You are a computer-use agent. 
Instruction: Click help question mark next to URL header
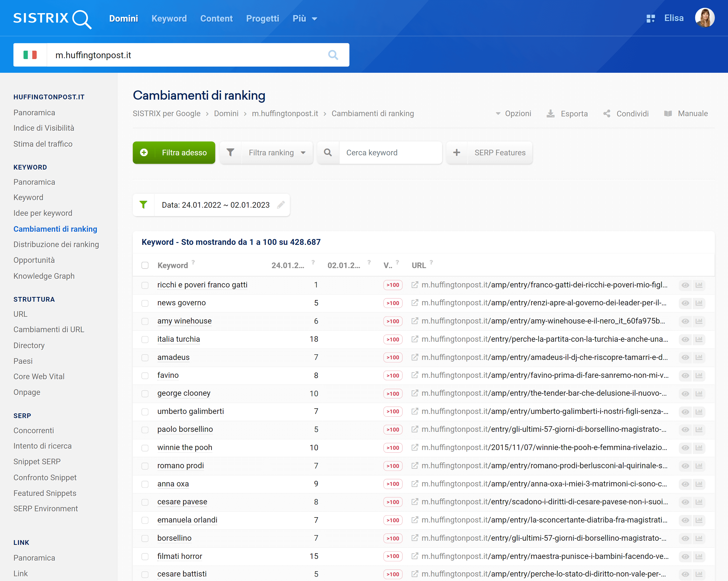pos(431,262)
